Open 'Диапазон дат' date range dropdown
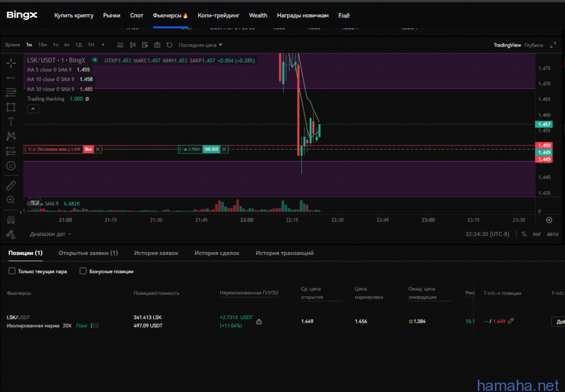The height and width of the screenshot is (392, 565). (x=51, y=234)
